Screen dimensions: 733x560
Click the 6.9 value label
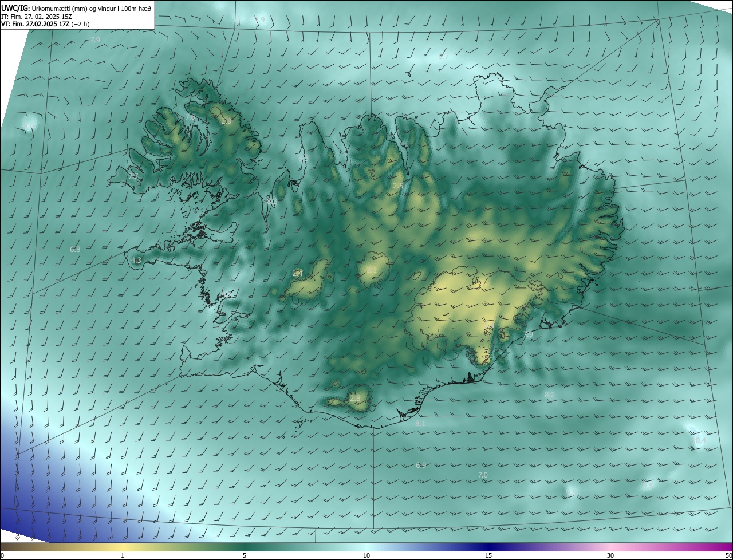click(421, 466)
